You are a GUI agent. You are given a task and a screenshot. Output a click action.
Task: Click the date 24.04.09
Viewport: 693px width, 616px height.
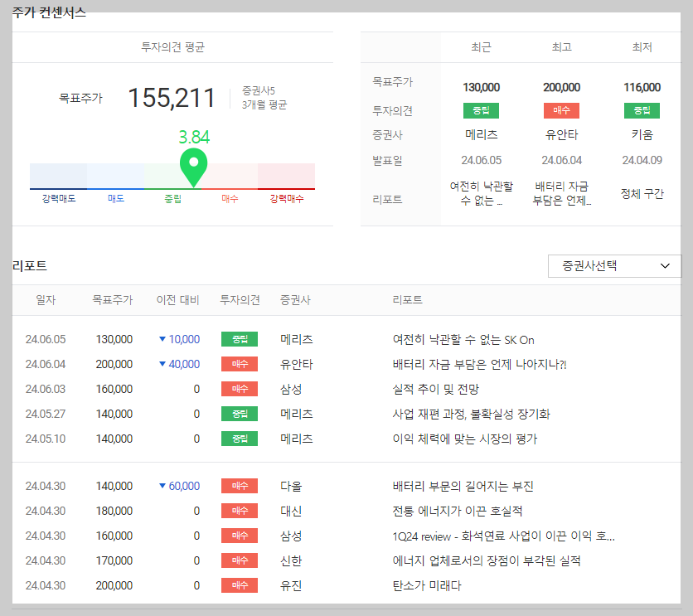(x=642, y=160)
